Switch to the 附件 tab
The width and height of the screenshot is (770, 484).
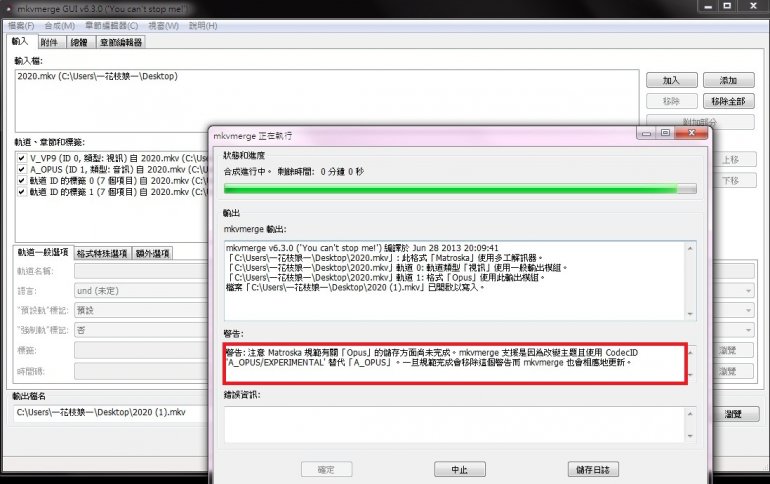pos(50,43)
